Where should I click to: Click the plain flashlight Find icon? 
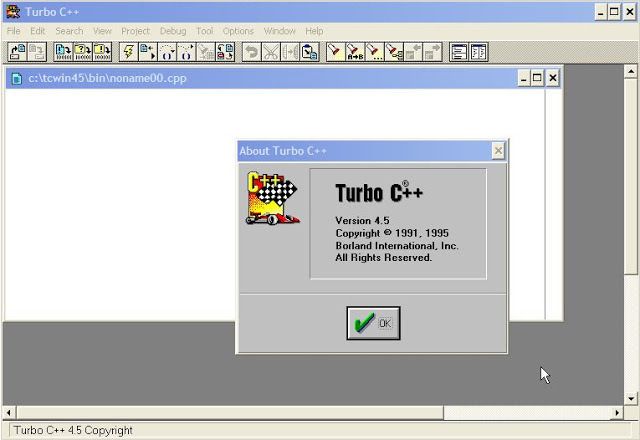tap(336, 52)
